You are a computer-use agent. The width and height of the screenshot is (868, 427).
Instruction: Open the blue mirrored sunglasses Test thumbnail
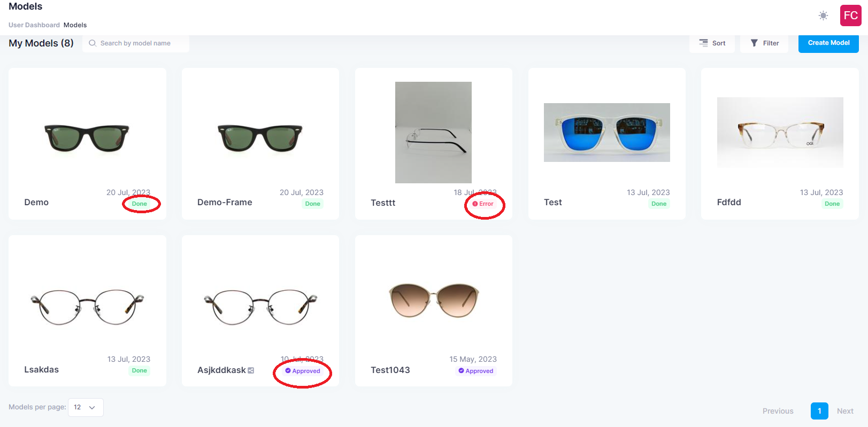606,133
